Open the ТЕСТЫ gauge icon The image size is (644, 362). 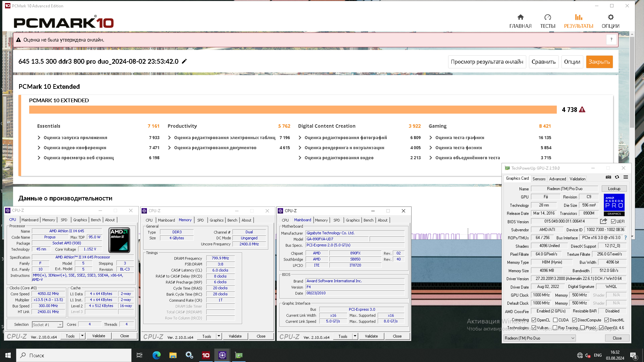(x=547, y=17)
